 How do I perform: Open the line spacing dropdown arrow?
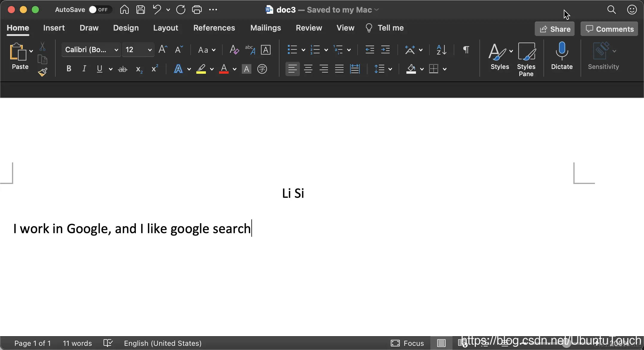coord(390,69)
